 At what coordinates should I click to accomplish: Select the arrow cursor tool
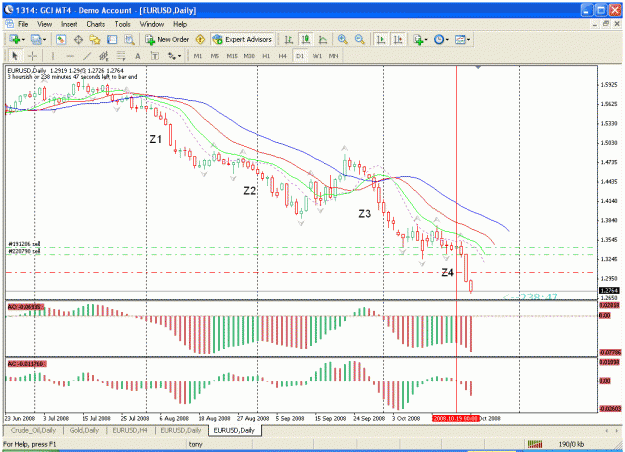[15, 56]
